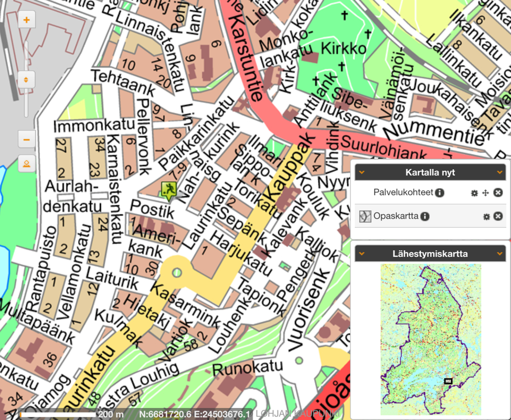
Task: Open Palvelukohteet layer settings gear
Action: 474,193
